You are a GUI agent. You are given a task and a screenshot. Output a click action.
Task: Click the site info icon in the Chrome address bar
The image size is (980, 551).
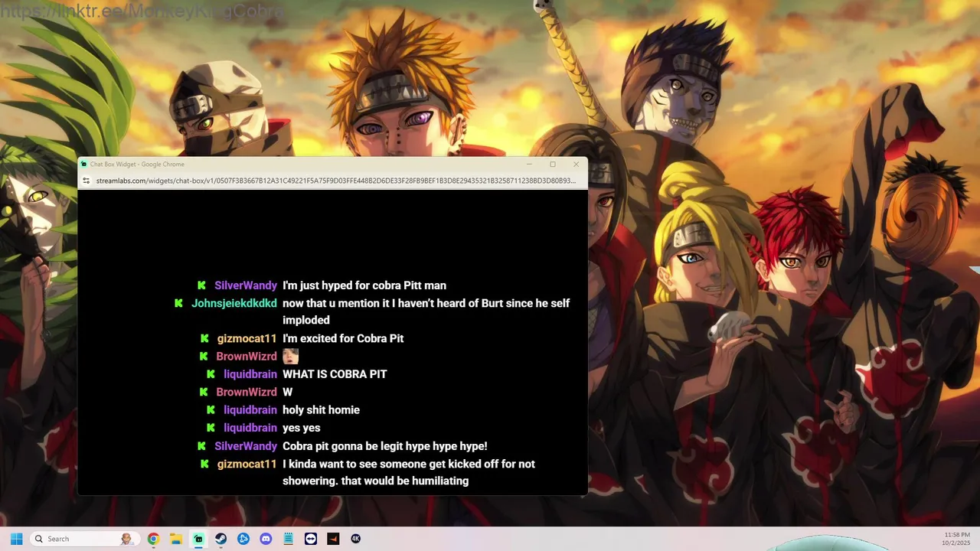87,181
